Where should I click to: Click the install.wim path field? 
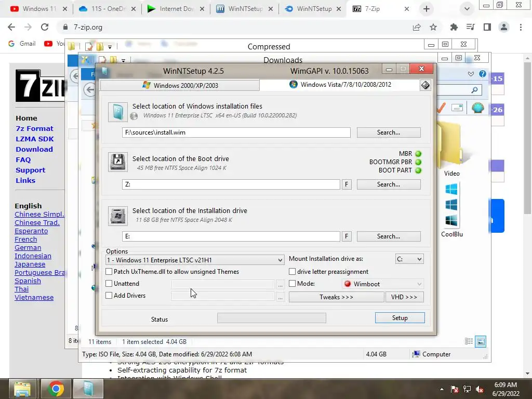point(236,132)
